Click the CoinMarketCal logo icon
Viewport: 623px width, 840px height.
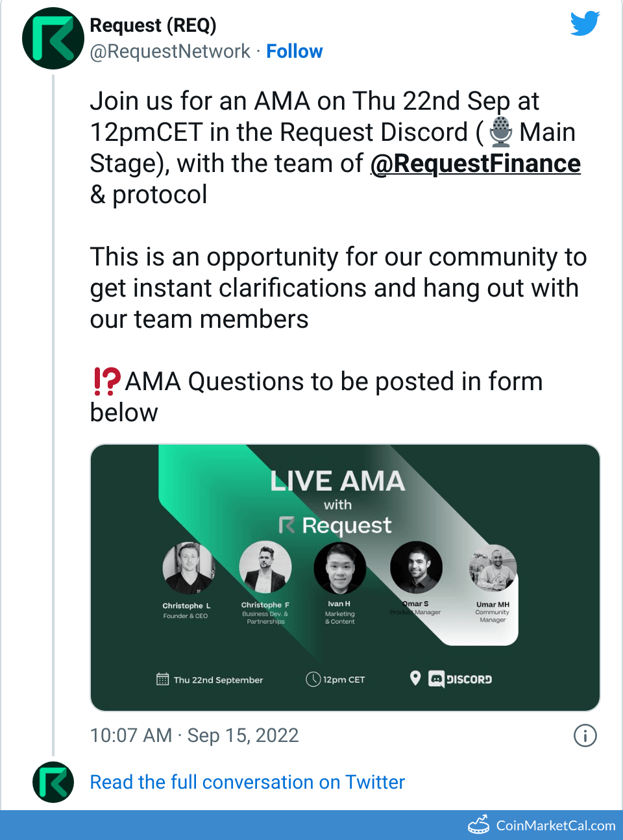click(x=479, y=824)
